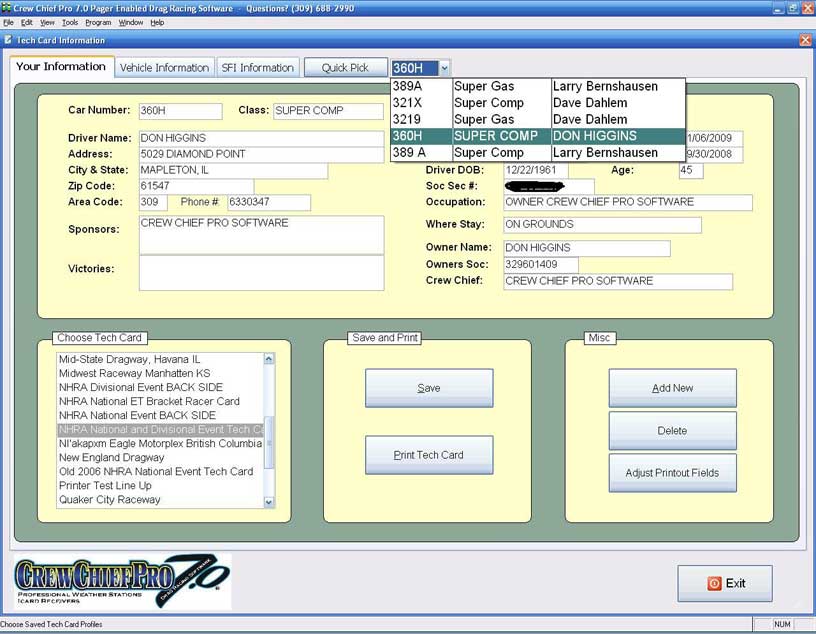Click the tech card list scroll up arrow

tap(269, 359)
